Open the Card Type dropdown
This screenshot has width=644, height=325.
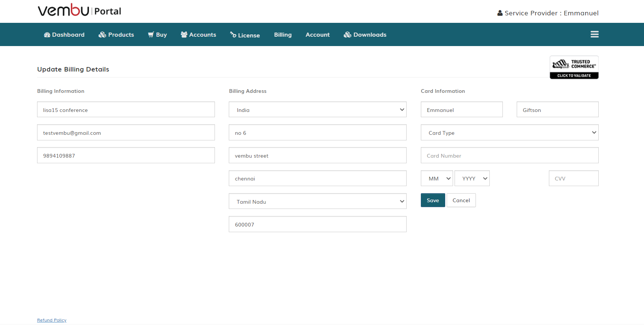click(x=510, y=133)
